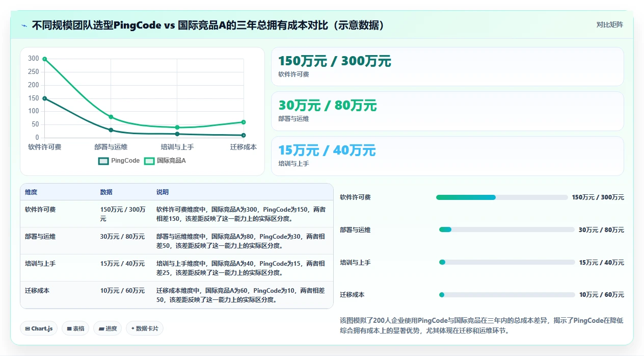
Task: Click the 国际竞品A data point at 迁移成本
Action: coord(244,122)
